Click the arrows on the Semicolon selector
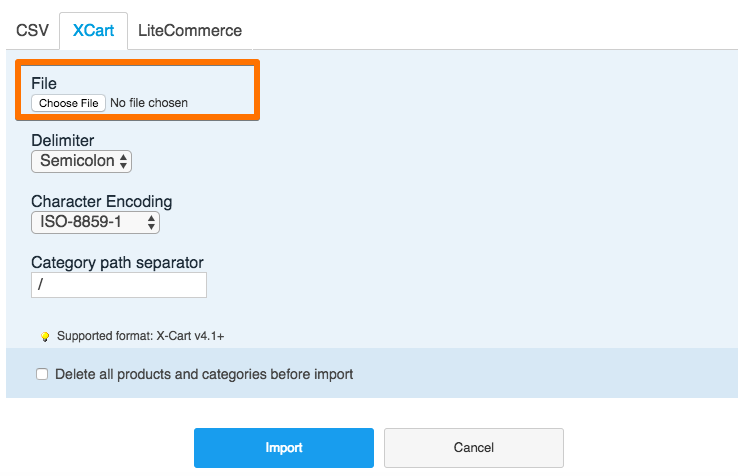Viewport: 738px width, 476px height. pyautogui.click(x=123, y=161)
